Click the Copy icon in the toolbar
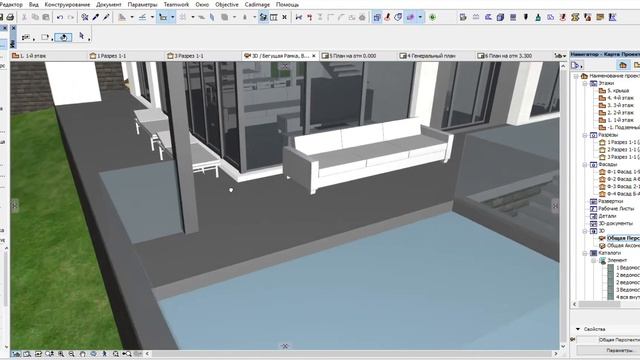 (x=35, y=17)
